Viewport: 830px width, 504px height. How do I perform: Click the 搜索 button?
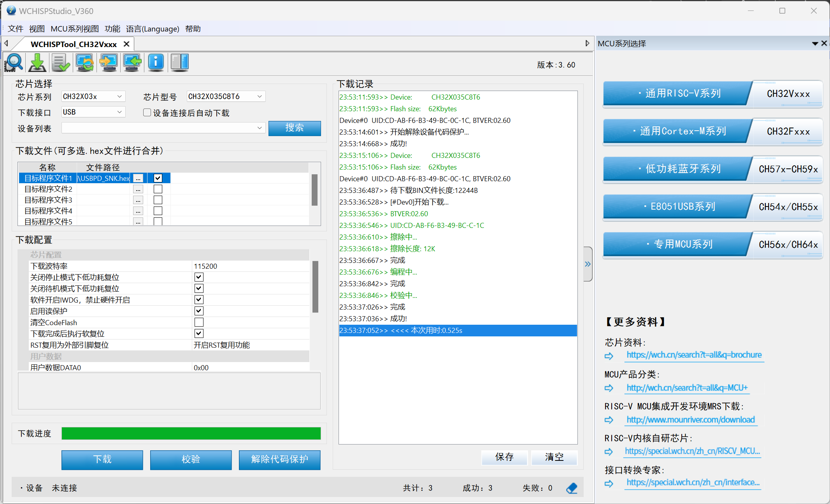(295, 128)
